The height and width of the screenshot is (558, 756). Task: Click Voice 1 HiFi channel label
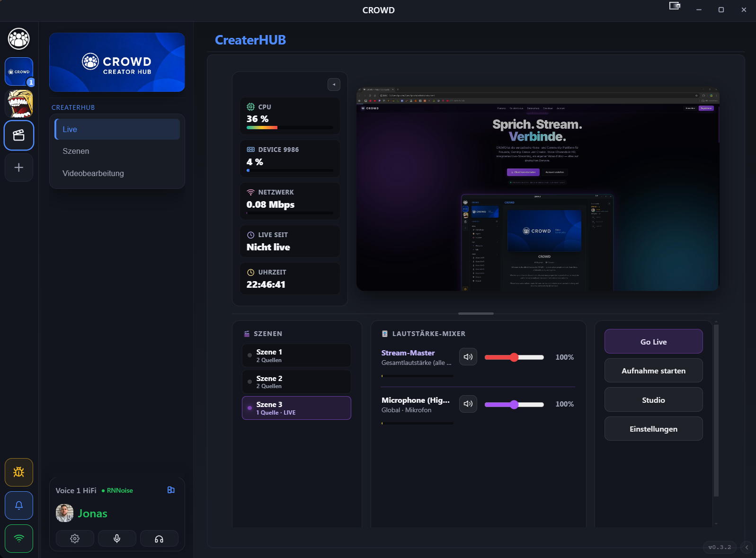(76, 490)
